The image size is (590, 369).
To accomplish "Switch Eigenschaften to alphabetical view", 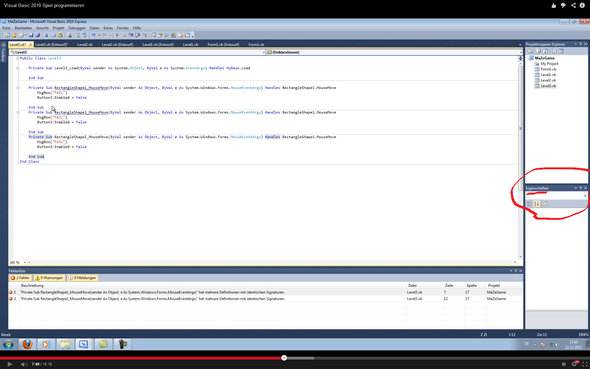I will tap(537, 203).
